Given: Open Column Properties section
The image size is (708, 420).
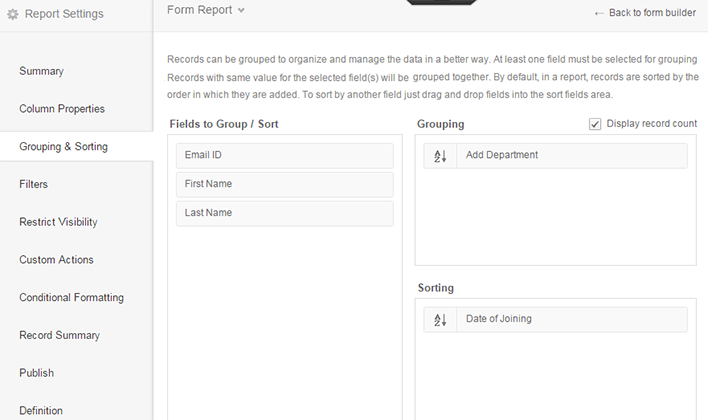Looking at the screenshot, I should tap(61, 109).
